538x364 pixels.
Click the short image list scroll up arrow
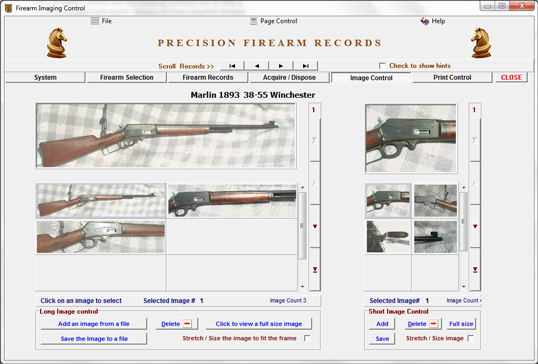coord(464,187)
